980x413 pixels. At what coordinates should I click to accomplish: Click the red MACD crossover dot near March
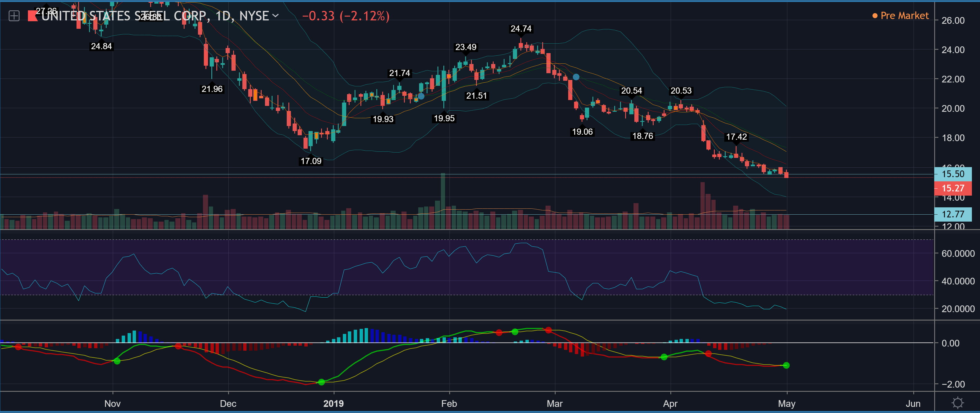(548, 330)
